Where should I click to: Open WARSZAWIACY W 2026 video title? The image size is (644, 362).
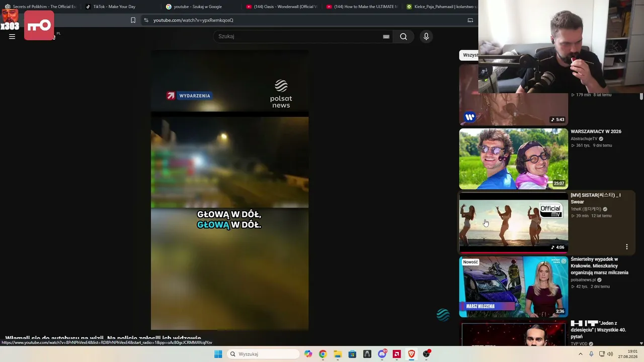[x=596, y=132]
